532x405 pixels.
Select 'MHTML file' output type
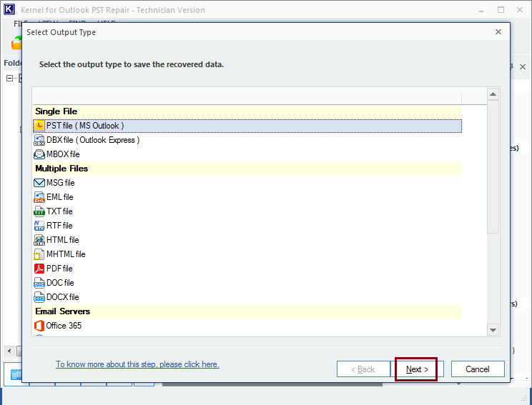[247, 254]
